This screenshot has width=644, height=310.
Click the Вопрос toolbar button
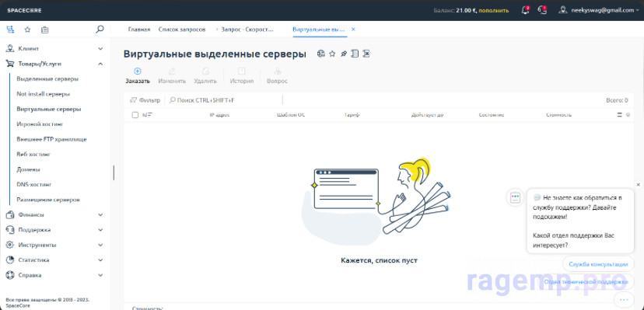tap(277, 76)
